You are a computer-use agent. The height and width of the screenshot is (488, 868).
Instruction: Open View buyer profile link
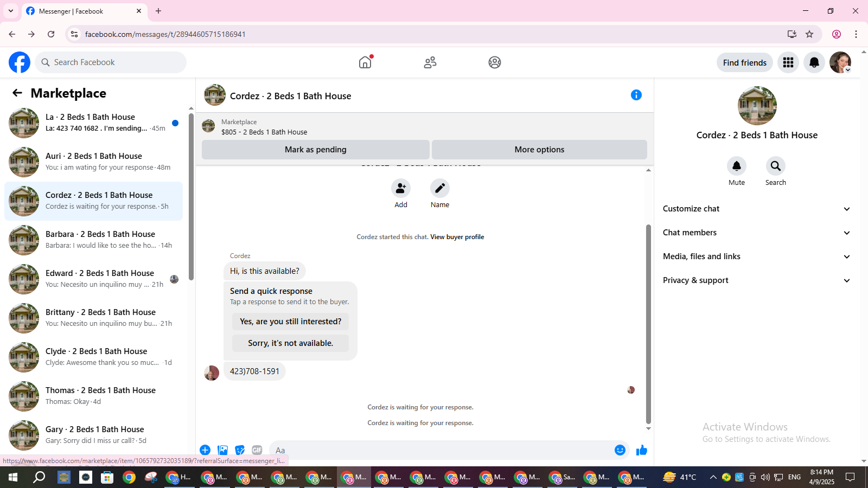point(457,237)
